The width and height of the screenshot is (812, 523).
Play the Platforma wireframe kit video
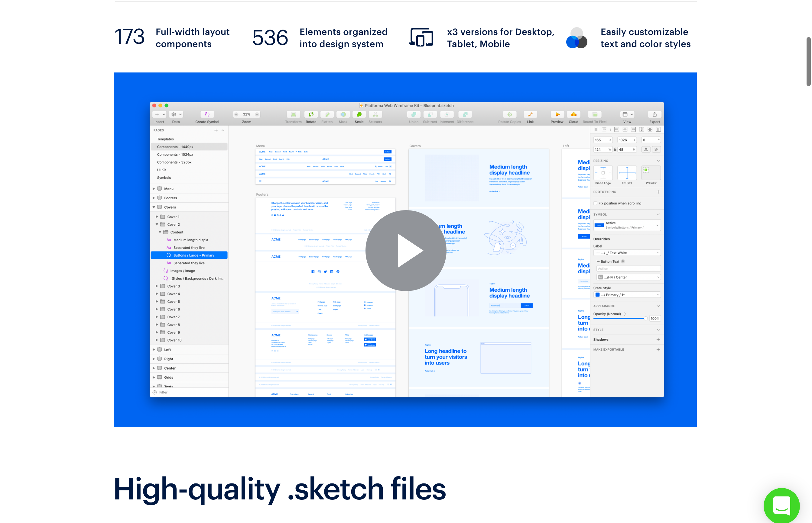click(405, 250)
